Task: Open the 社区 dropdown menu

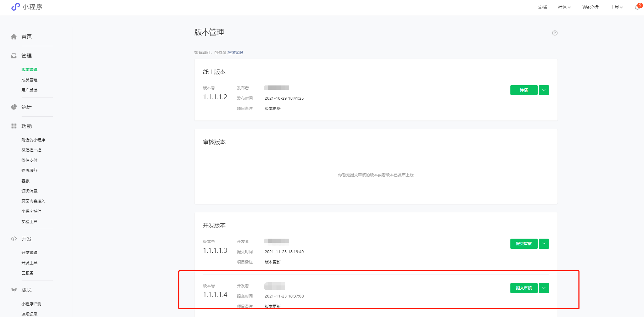Action: [x=564, y=7]
